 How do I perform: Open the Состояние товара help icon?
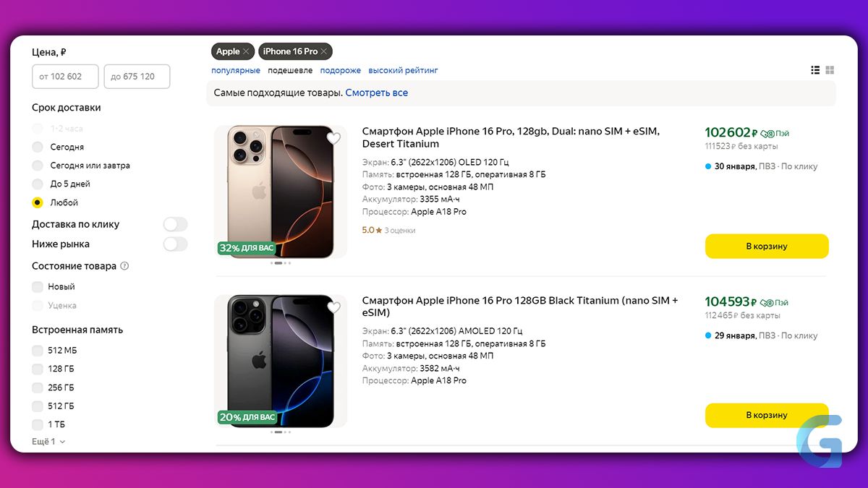coord(124,266)
